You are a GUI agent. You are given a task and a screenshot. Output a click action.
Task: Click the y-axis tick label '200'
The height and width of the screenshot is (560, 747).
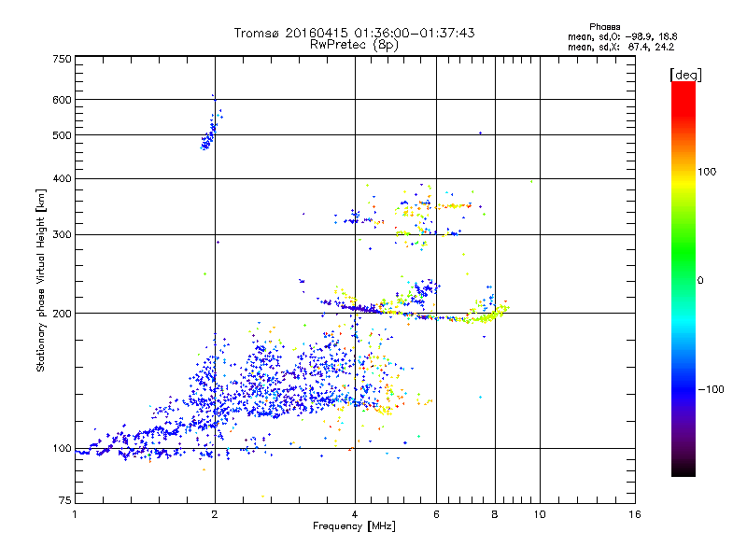tap(62, 314)
